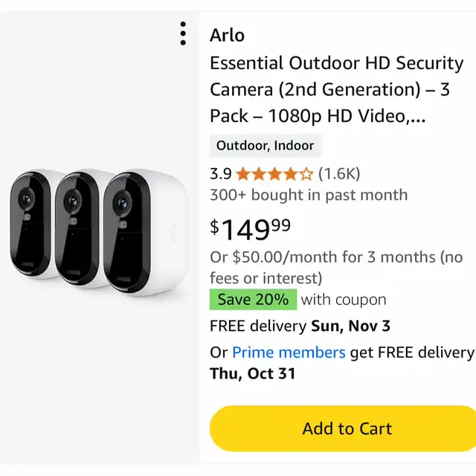Click the 'with coupon' text
Image resolution: width=476 pixels, height=476 pixels.
click(x=344, y=300)
